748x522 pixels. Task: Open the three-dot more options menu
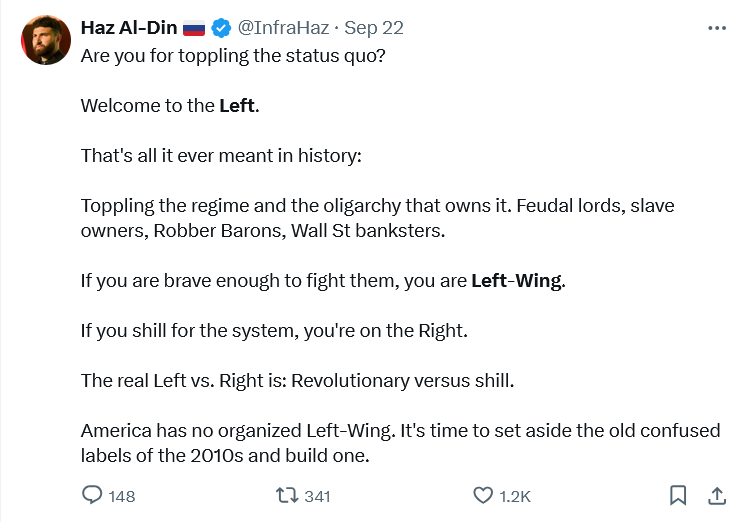pos(716,28)
